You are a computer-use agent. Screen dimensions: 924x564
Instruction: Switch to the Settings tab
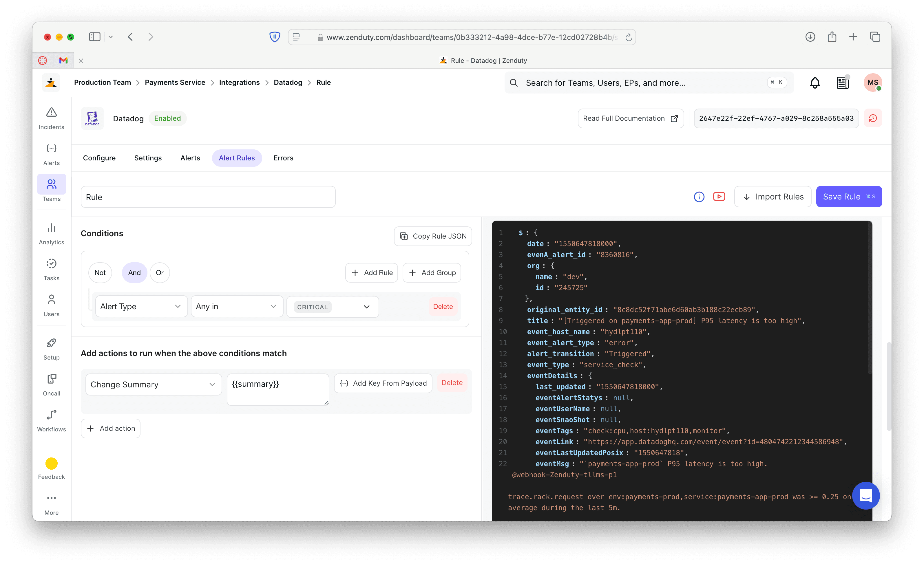click(x=148, y=158)
